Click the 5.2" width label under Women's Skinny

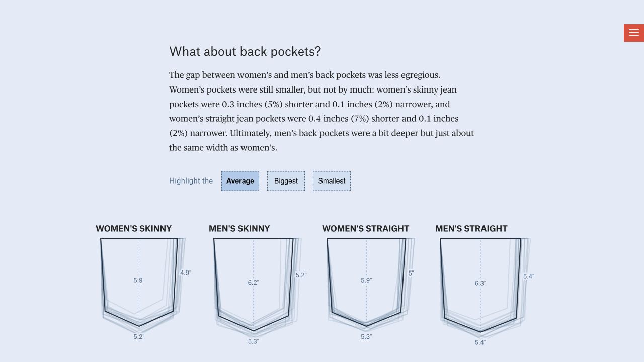139,337
